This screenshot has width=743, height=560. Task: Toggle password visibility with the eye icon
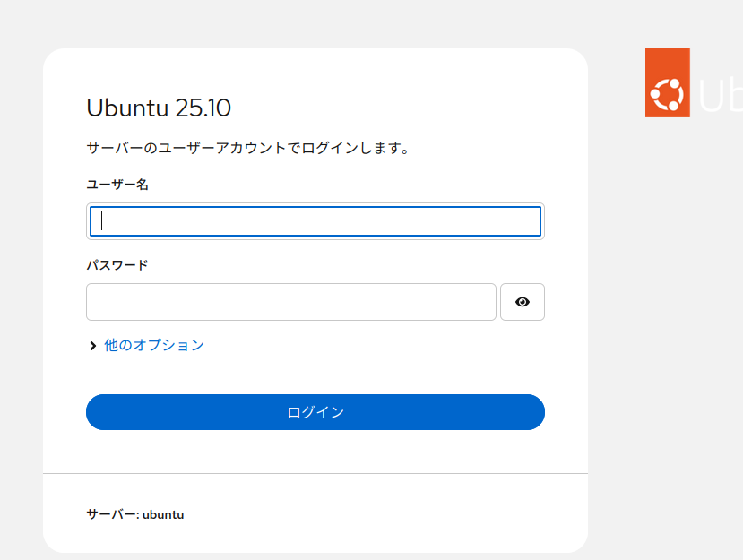coord(522,302)
